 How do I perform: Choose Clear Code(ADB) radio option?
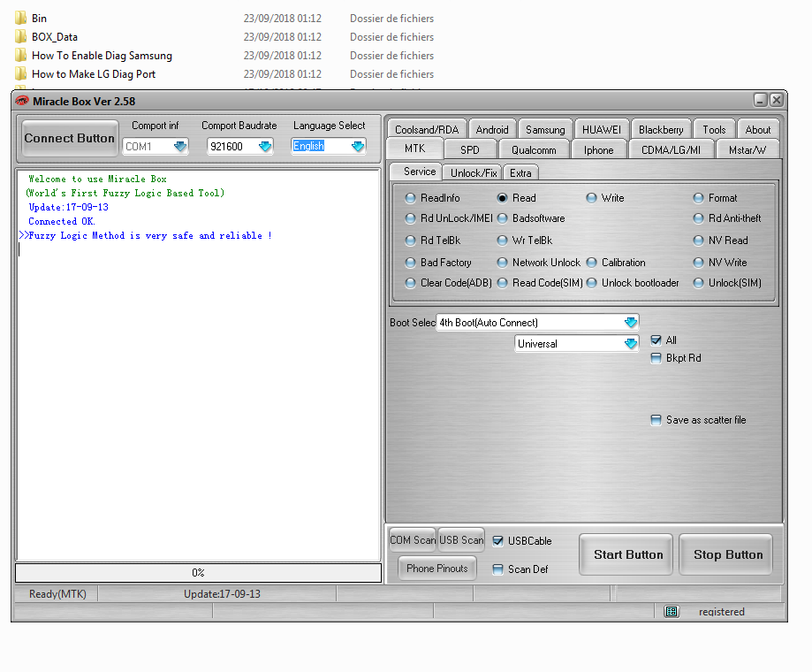[x=410, y=283]
